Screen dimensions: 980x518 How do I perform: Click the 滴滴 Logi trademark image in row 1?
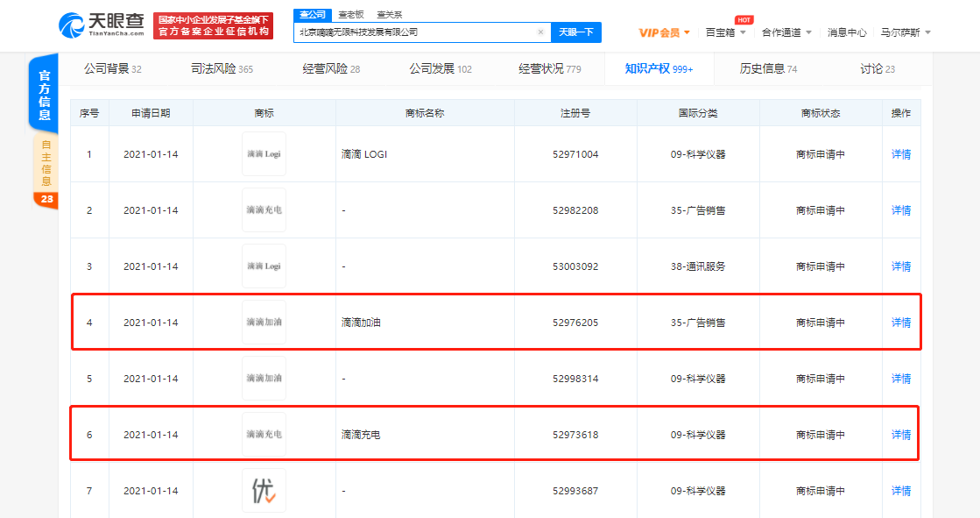264,154
